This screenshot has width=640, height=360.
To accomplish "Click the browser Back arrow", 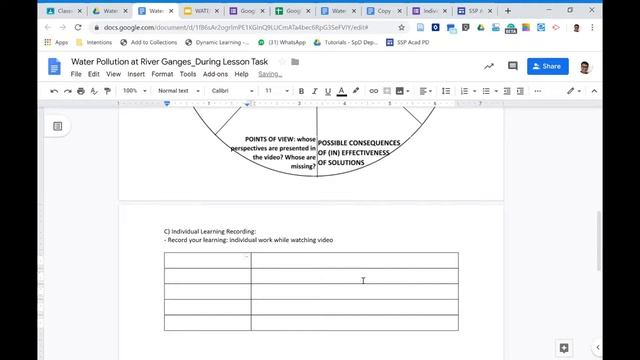I will tap(48, 27).
